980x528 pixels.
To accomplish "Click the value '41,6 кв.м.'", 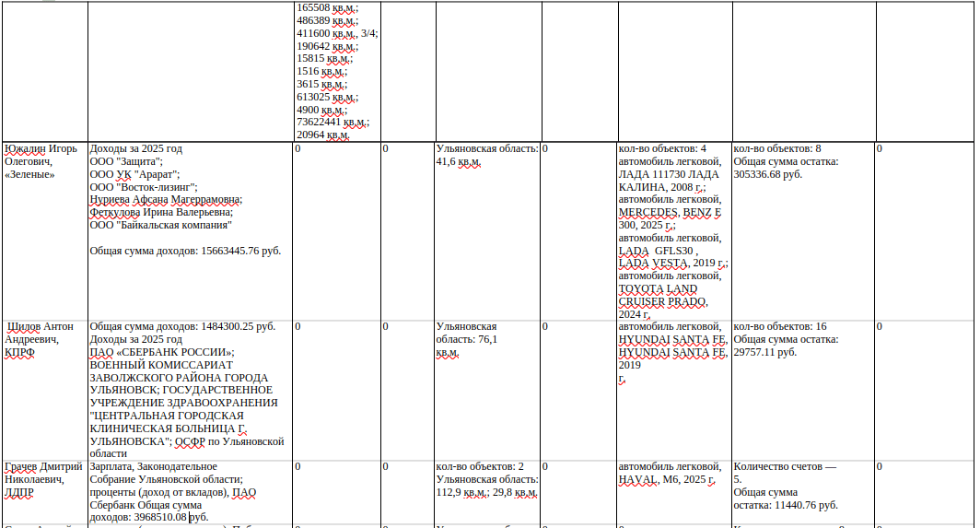I will click(458, 161).
